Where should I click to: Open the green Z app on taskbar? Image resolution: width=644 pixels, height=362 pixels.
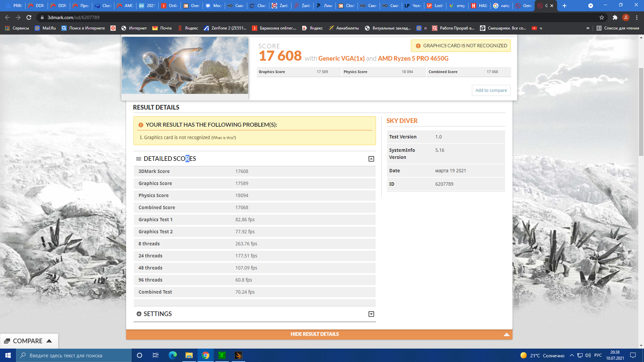click(x=222, y=355)
